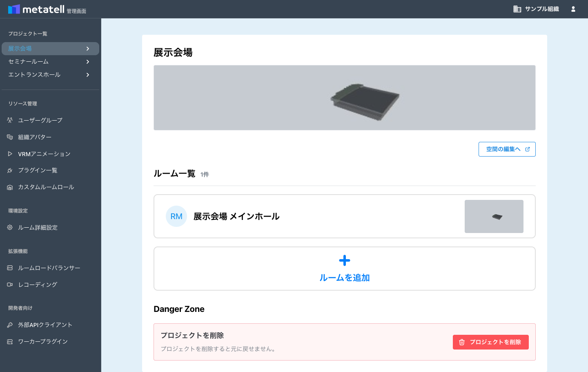Select セミナールーム in project list
Screen dimensions: 588x372
tap(51, 62)
